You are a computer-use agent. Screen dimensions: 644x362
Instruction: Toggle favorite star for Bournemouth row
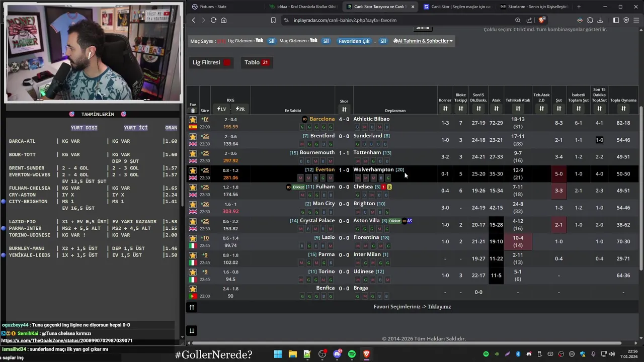[193, 153]
